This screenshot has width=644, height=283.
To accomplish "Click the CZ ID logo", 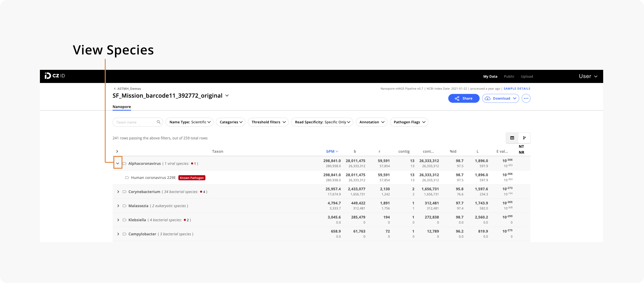I will [x=55, y=76].
